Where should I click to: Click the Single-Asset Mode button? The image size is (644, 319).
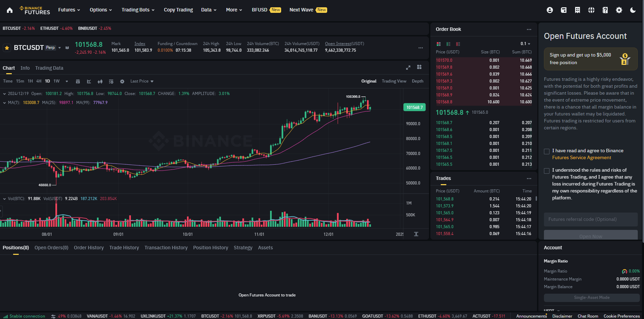592,298
